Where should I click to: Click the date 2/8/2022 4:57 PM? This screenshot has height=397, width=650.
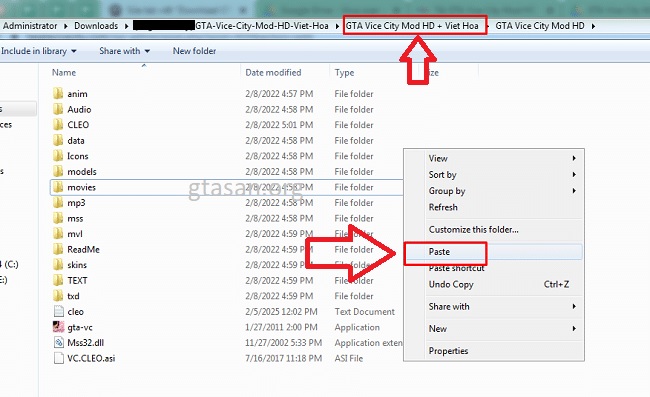tap(279, 94)
